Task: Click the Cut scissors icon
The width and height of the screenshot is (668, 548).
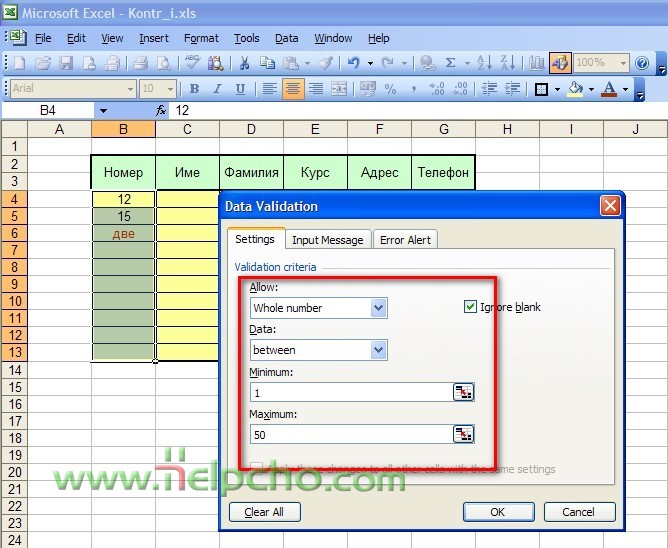Action: (244, 63)
